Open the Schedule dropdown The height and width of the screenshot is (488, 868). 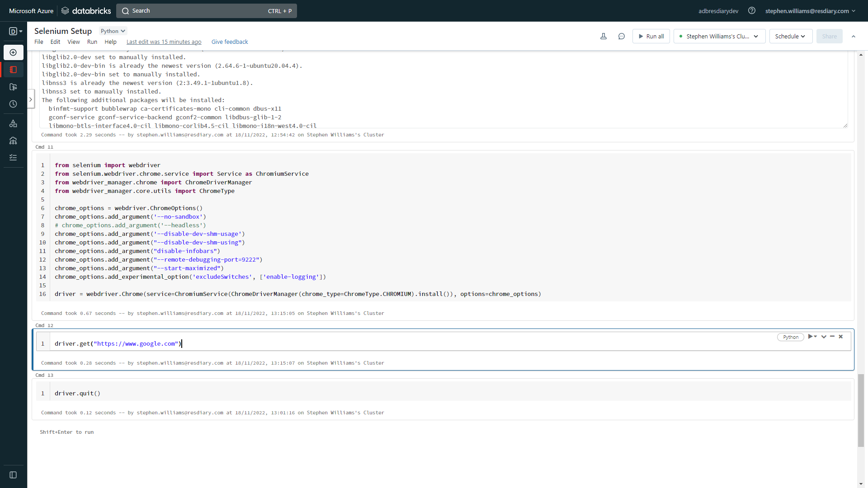point(790,36)
